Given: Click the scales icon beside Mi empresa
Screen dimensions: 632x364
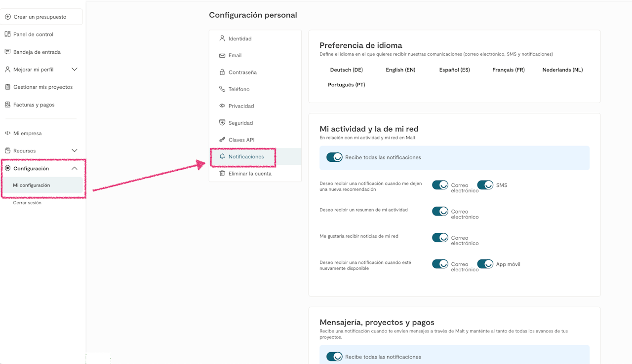Looking at the screenshot, I should click(8, 133).
